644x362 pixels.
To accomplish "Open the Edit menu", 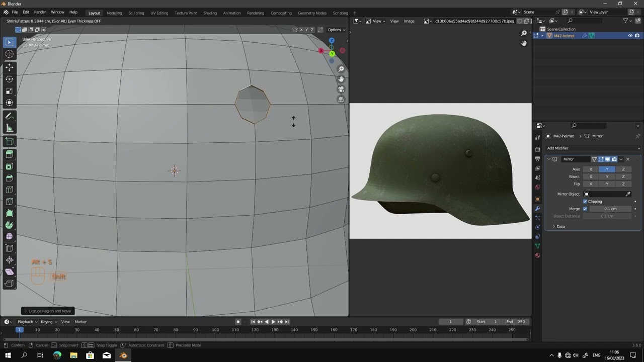I will 26,12.
